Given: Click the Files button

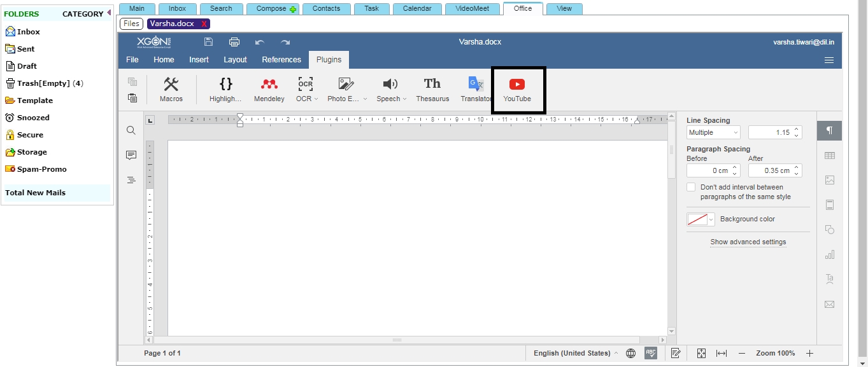Looking at the screenshot, I should (132, 24).
